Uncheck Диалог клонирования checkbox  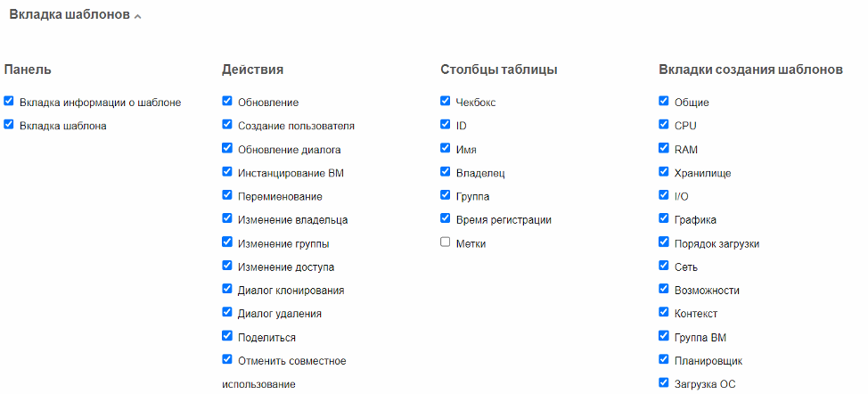[x=227, y=289]
